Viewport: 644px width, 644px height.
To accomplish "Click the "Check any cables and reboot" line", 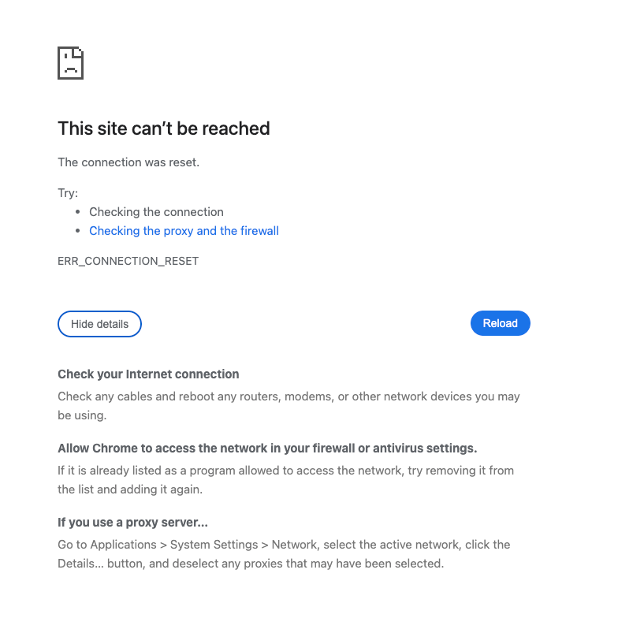I will pos(288,396).
